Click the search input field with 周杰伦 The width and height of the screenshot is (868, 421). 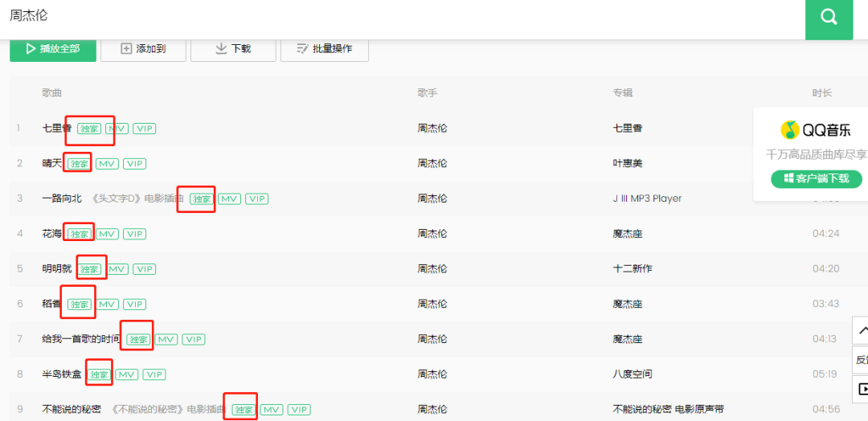402,16
